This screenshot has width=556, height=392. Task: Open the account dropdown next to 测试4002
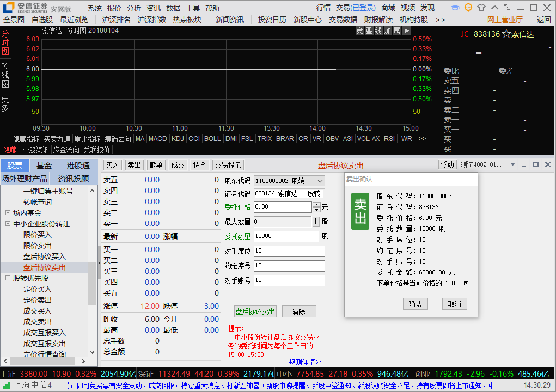click(512, 164)
